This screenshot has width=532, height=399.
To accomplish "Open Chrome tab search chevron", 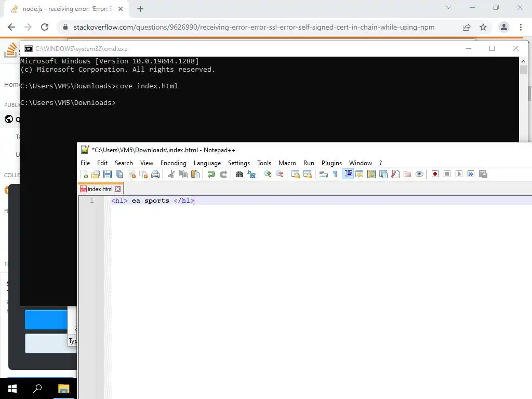I will click(x=448, y=7).
